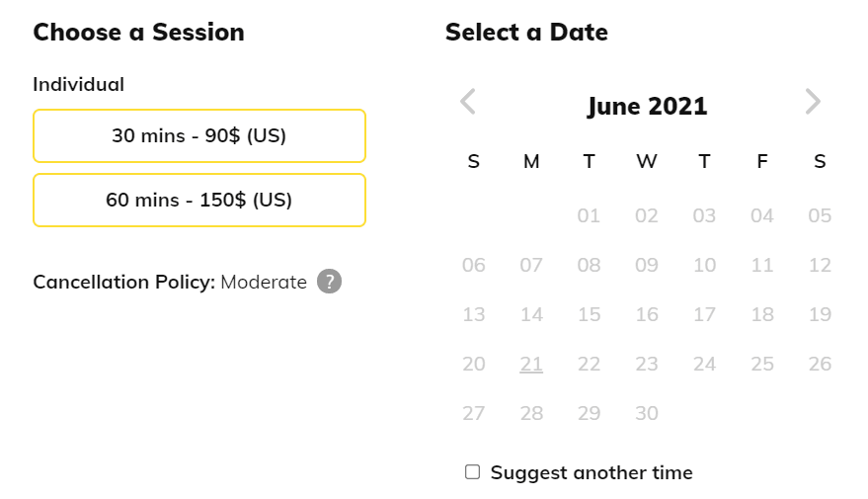Screen dimensions: 868x499
Task: Enable the Suggest another time checkbox
Action: point(473,472)
